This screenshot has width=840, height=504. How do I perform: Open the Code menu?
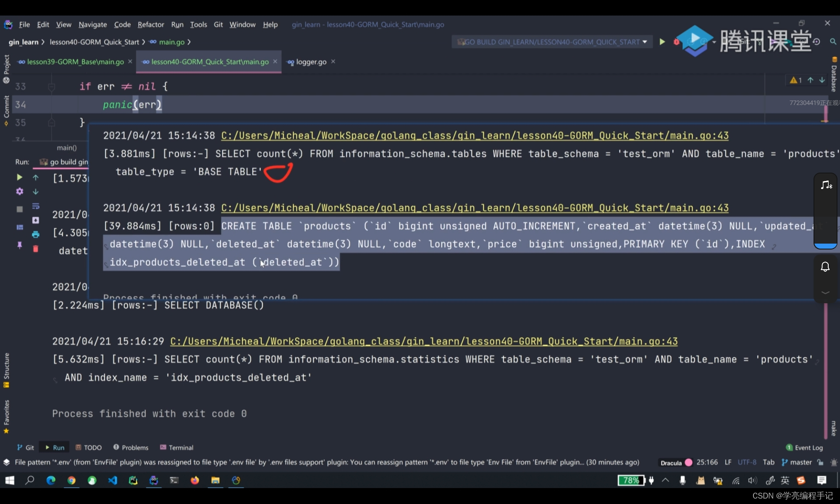point(122,24)
